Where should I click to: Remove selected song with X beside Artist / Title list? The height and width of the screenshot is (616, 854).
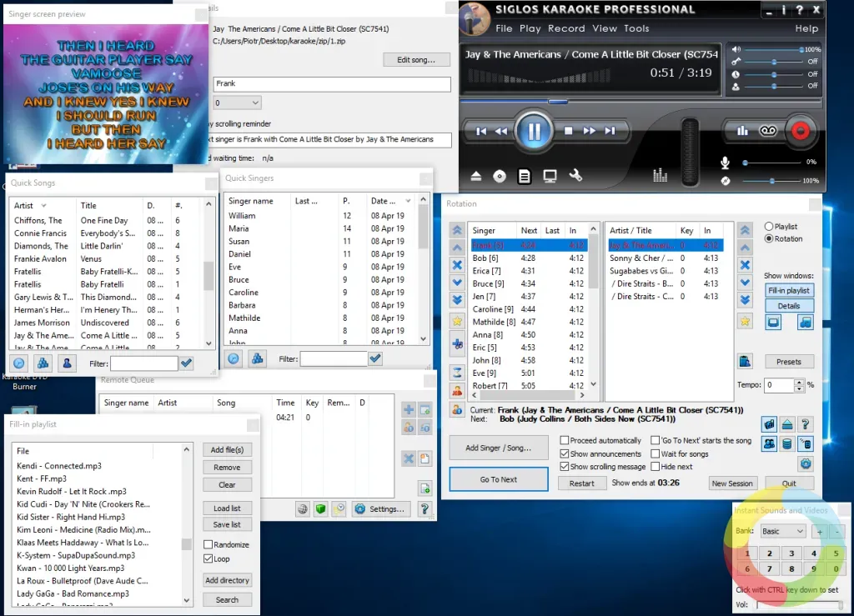[745, 265]
